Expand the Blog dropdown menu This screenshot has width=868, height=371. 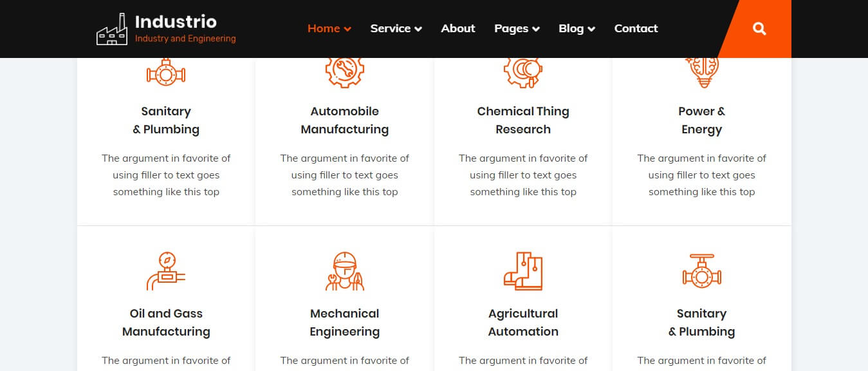click(x=577, y=28)
